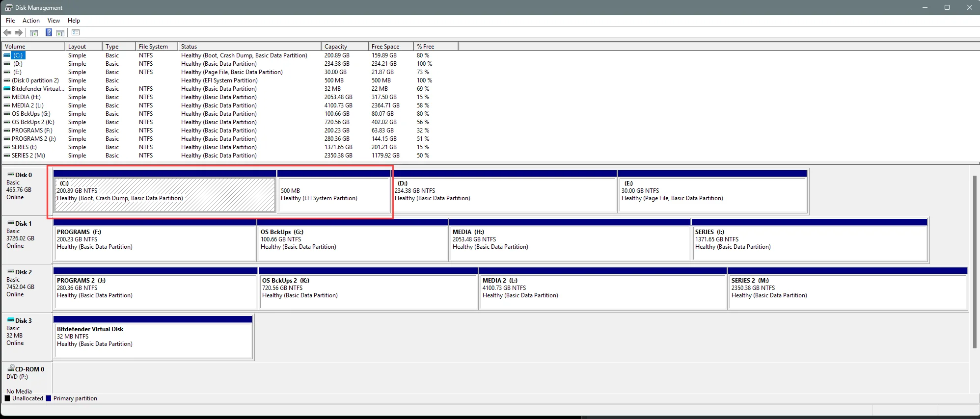Sort the list by the Free Space column header
Image resolution: width=980 pixels, height=419 pixels.
coord(391,47)
